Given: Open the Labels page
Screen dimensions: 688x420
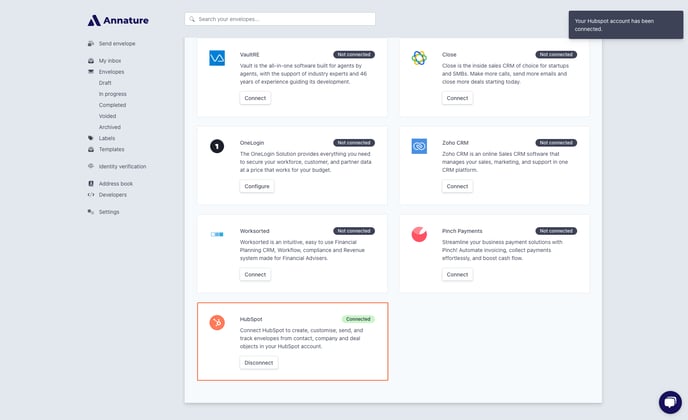Looking at the screenshot, I should click(107, 138).
